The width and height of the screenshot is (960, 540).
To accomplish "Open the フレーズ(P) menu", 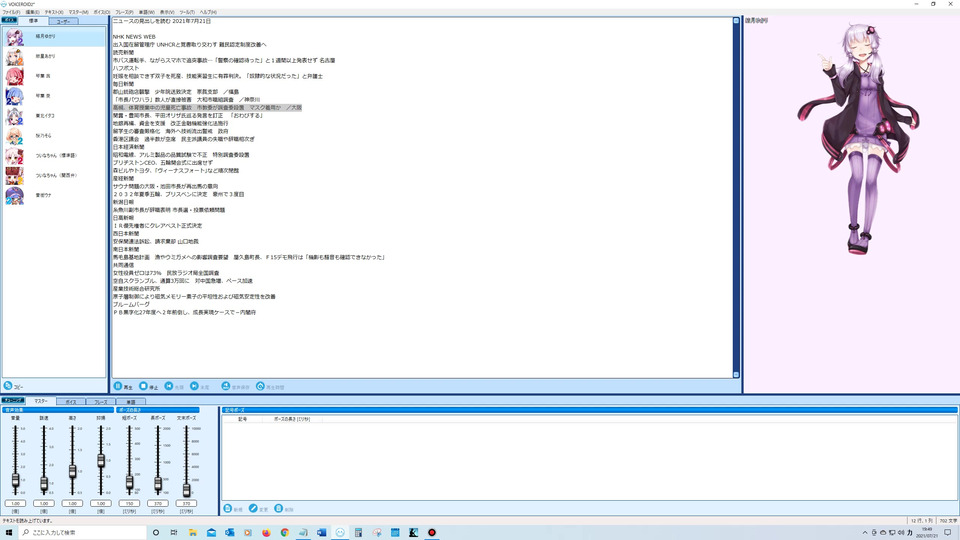I will pyautogui.click(x=124, y=12).
